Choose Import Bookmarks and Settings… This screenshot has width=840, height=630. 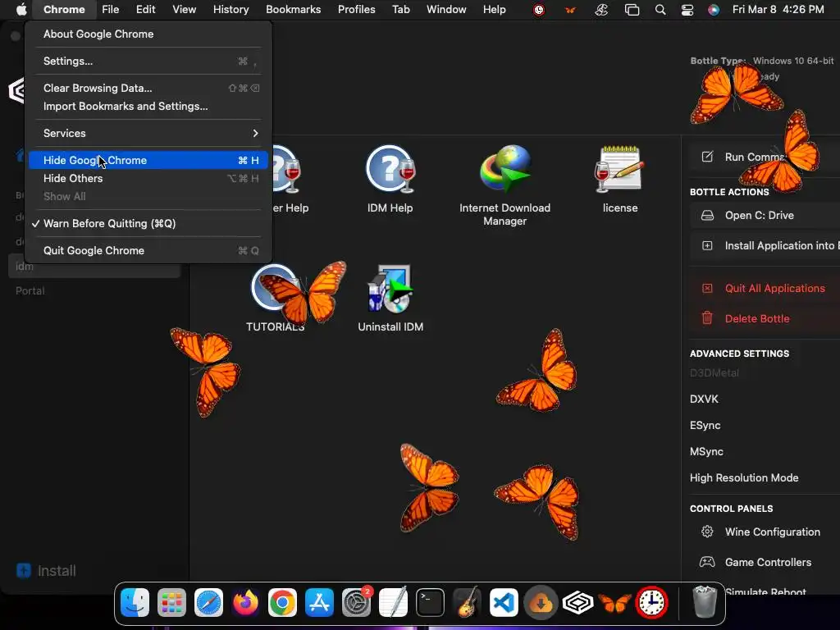point(148,106)
